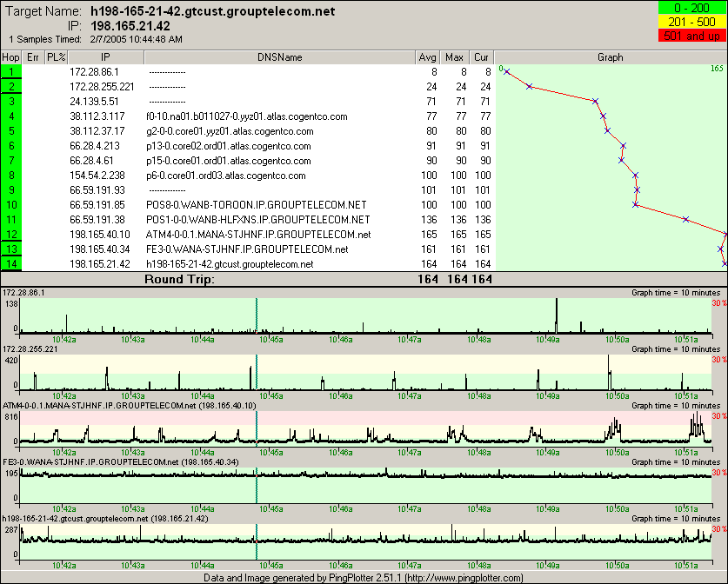Click the hop 4 green number box
This screenshot has height=584, width=728.
point(11,116)
